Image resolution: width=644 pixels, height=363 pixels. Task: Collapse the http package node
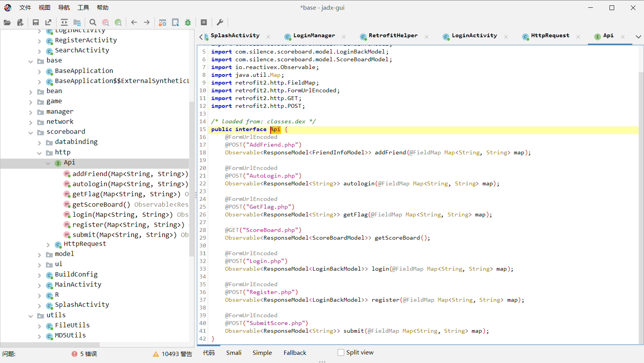pyautogui.click(x=40, y=153)
